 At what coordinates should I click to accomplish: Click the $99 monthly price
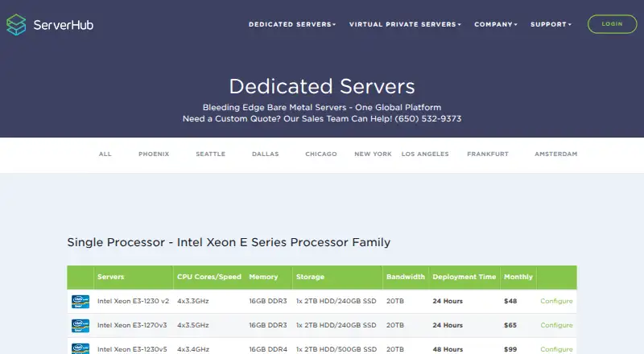510,349
